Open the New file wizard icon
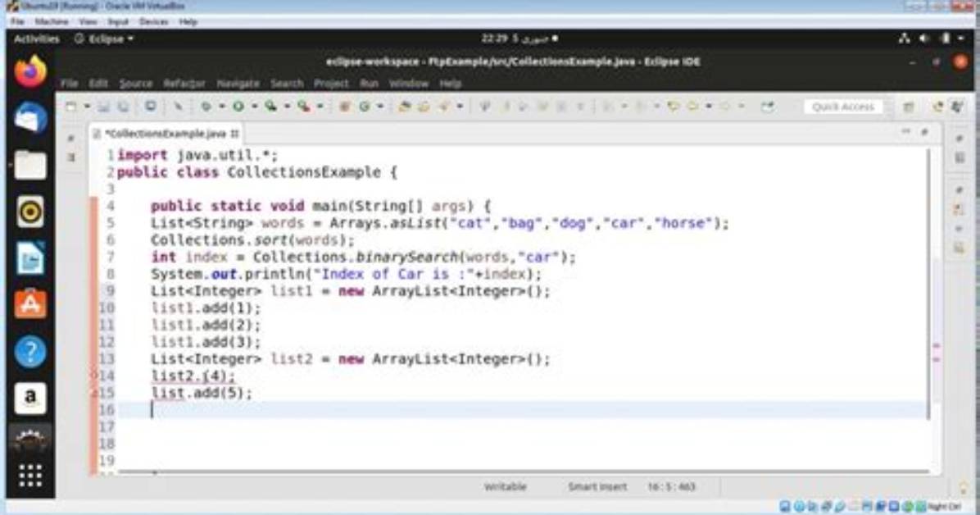Image resolution: width=980 pixels, height=515 pixels. pos(71,107)
